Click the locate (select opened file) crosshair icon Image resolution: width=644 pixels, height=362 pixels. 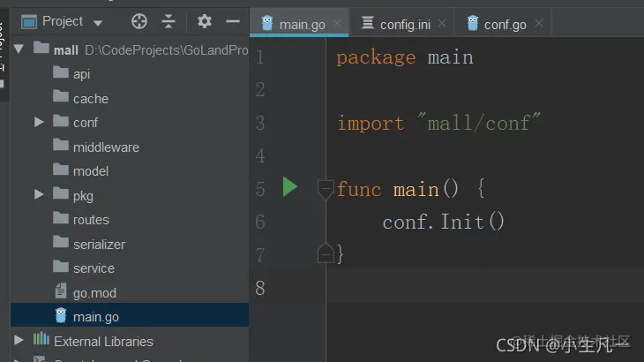139,21
